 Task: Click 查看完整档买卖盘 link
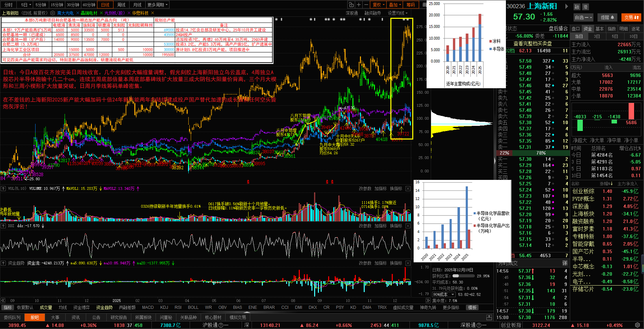tap(533, 43)
